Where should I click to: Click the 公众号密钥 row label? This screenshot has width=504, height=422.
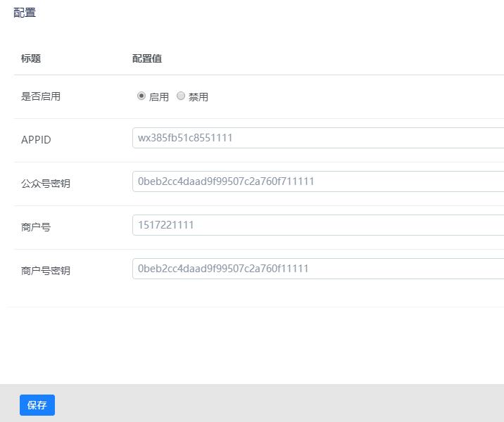tap(46, 184)
